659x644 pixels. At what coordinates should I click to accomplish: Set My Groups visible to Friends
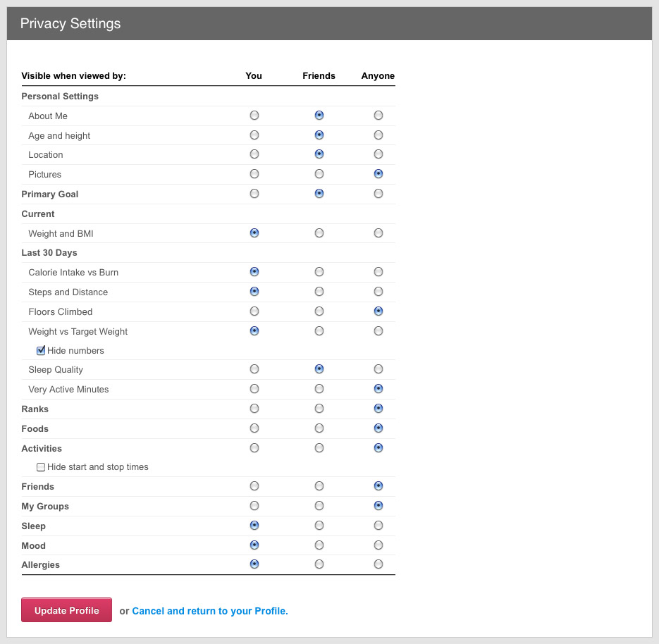[x=319, y=506]
